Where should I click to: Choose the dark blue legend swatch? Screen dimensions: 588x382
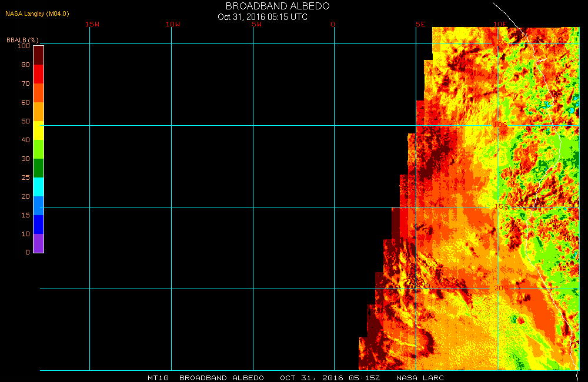pos(38,224)
